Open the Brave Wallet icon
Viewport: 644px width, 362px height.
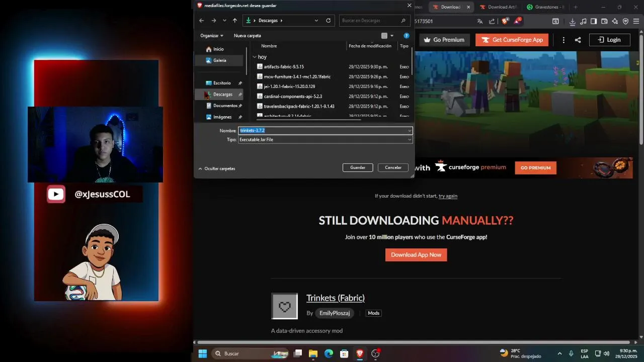click(604, 21)
